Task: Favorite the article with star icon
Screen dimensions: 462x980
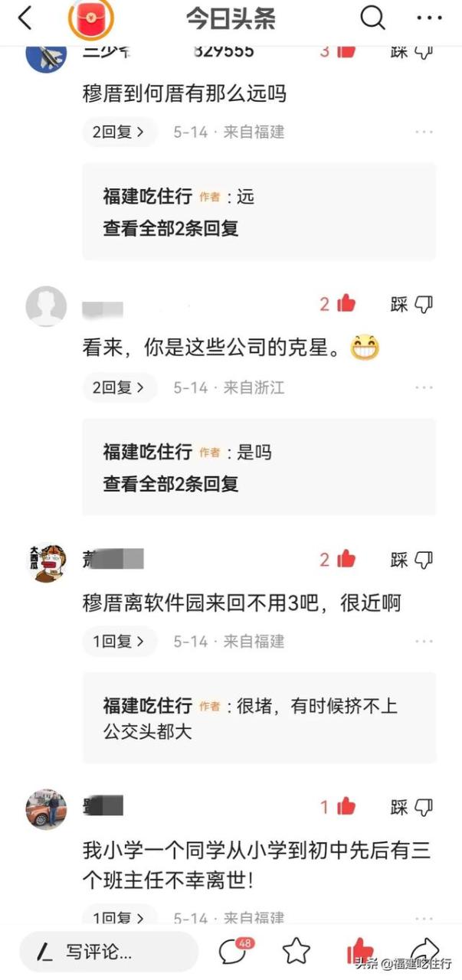Action: pos(296,951)
